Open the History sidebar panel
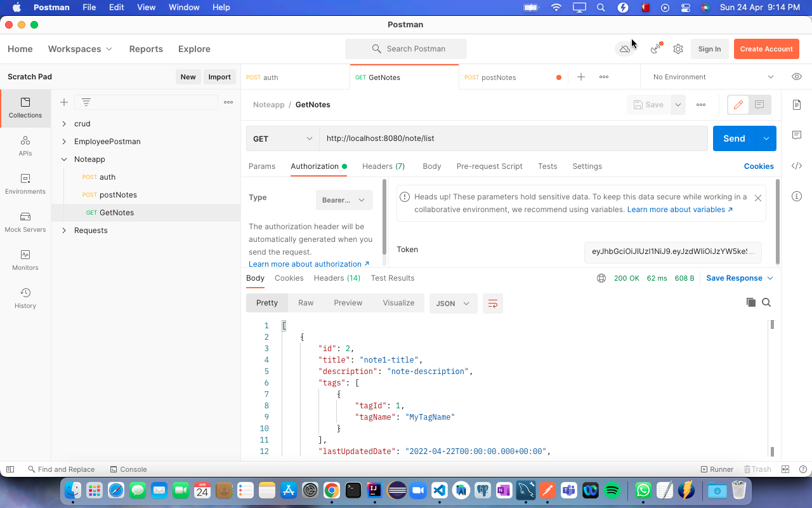 (25, 298)
